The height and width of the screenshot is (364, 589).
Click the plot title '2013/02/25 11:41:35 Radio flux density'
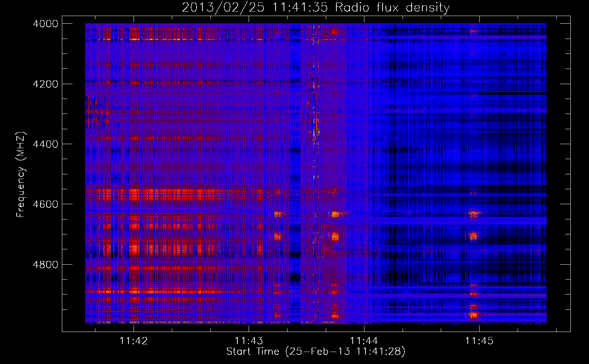pos(316,8)
